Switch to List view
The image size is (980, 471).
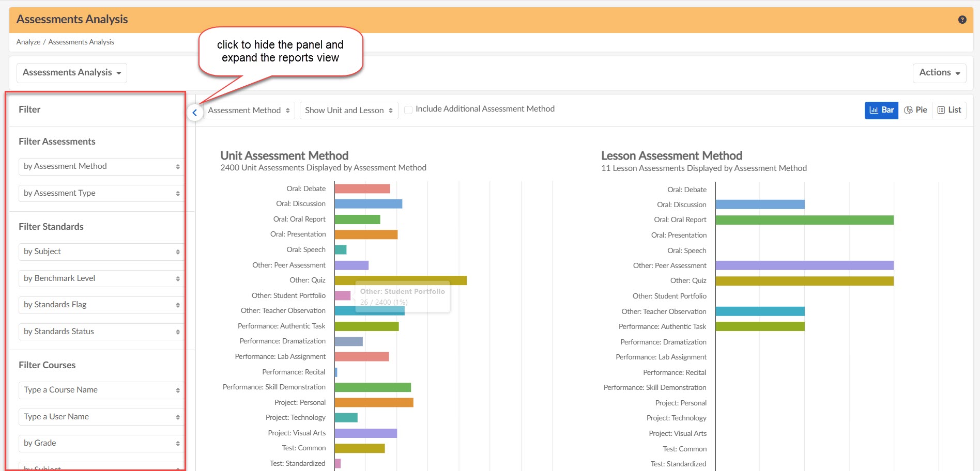point(949,110)
